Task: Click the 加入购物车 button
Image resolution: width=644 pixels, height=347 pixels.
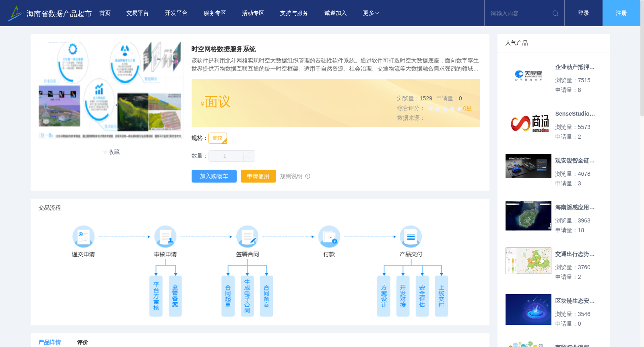Action: (x=214, y=176)
